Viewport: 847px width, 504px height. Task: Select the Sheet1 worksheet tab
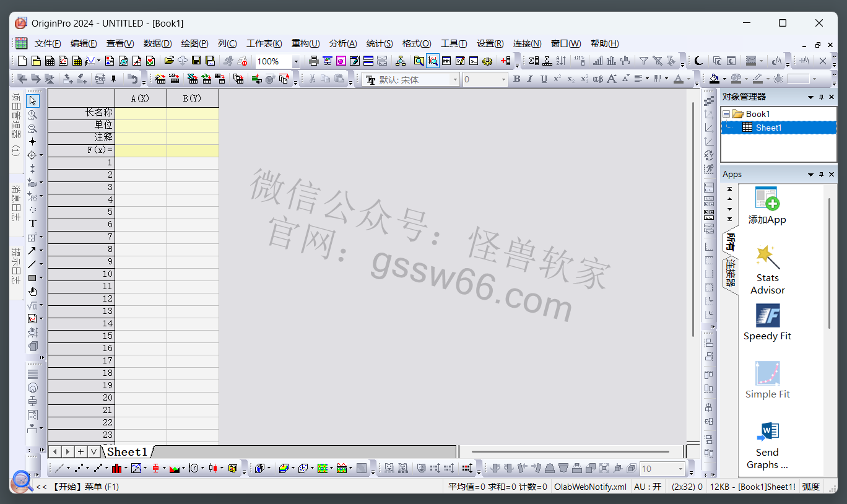(128, 452)
